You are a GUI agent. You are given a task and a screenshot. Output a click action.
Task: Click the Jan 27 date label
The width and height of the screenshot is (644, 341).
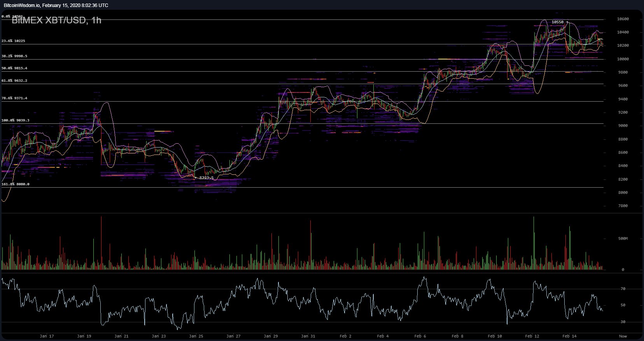[233, 336]
